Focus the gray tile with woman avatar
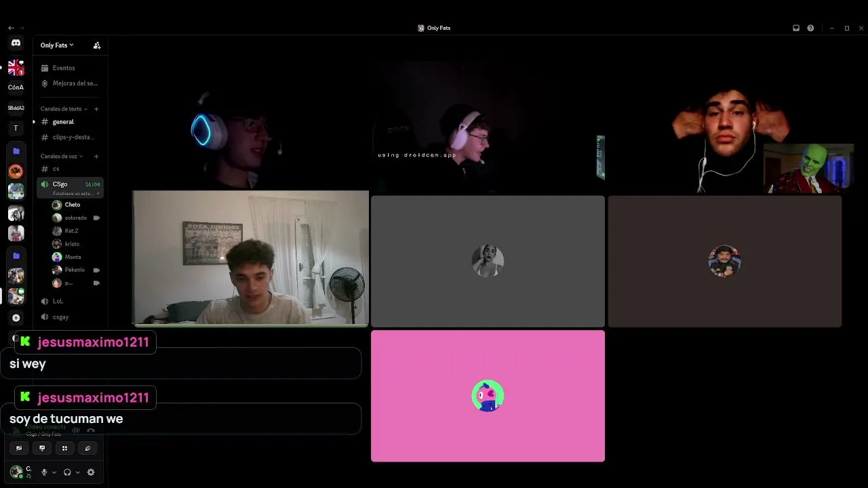868x488 pixels. coord(488,262)
